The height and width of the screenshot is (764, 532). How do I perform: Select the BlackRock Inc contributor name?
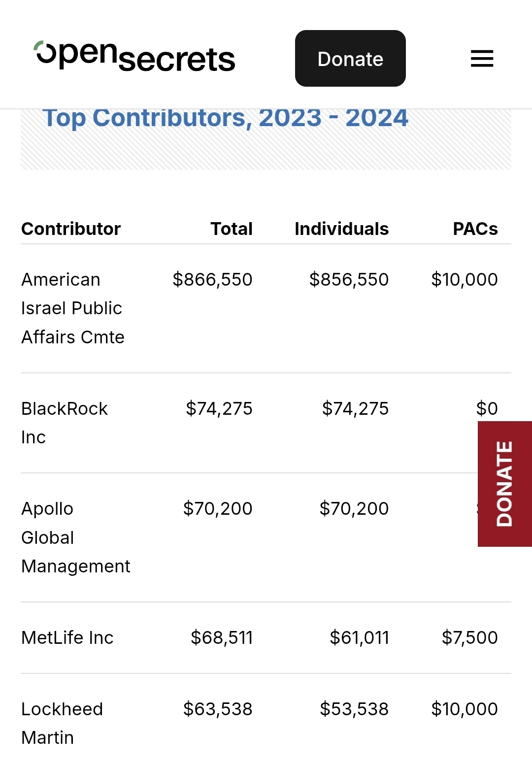pyautogui.click(x=64, y=423)
